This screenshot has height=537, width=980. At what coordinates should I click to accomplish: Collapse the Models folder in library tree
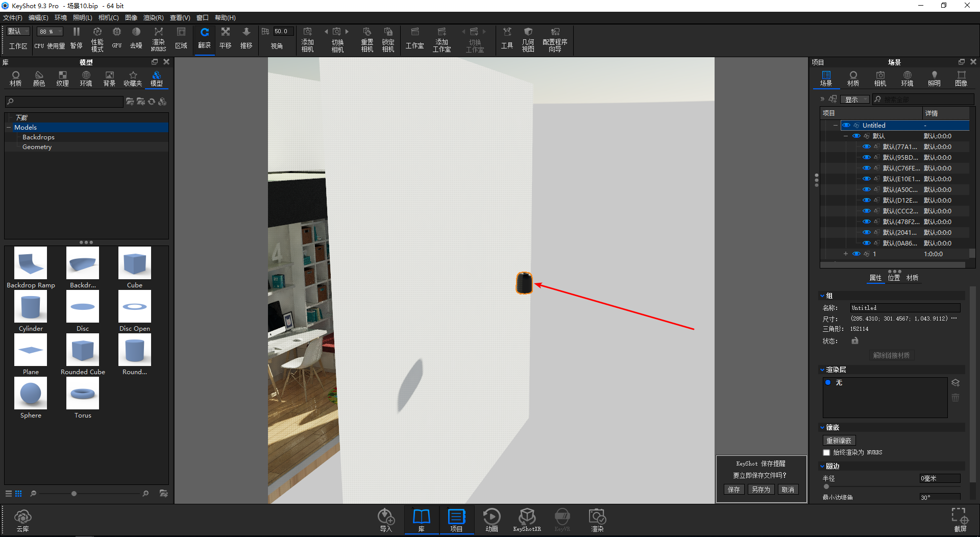pos(9,128)
